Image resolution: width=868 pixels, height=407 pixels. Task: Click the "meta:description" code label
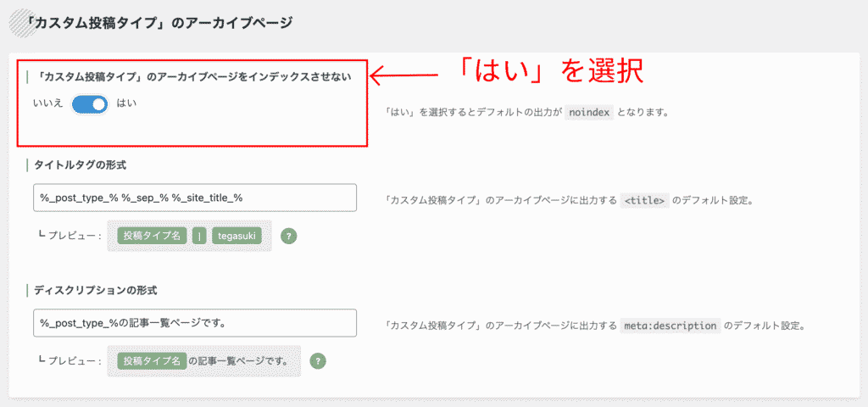(x=670, y=326)
